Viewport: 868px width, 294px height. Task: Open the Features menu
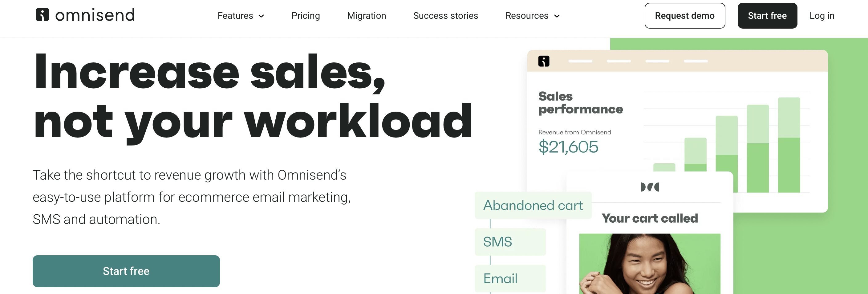(235, 16)
